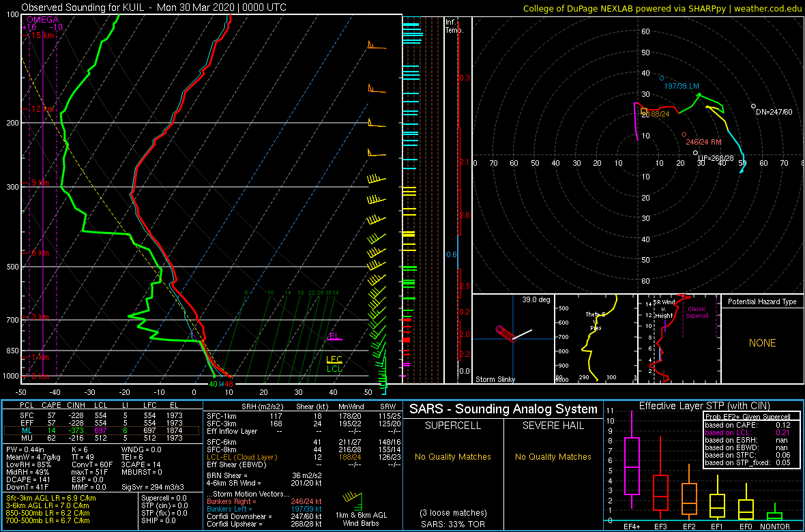Click the OMEGA label on the Skew-T
The width and height of the screenshot is (805, 532).
pyautogui.click(x=42, y=20)
